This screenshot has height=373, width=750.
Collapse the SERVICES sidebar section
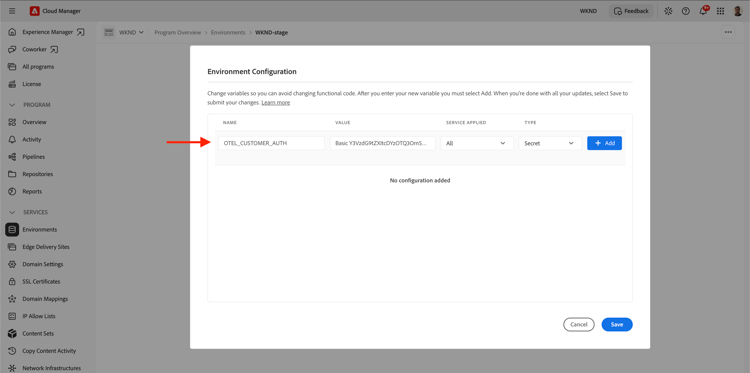(x=13, y=212)
